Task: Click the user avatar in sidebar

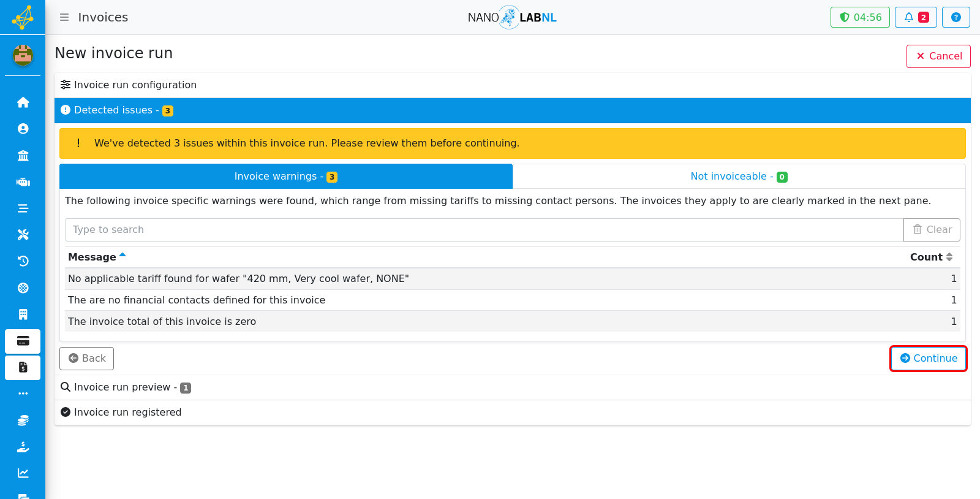Action: coord(23,55)
